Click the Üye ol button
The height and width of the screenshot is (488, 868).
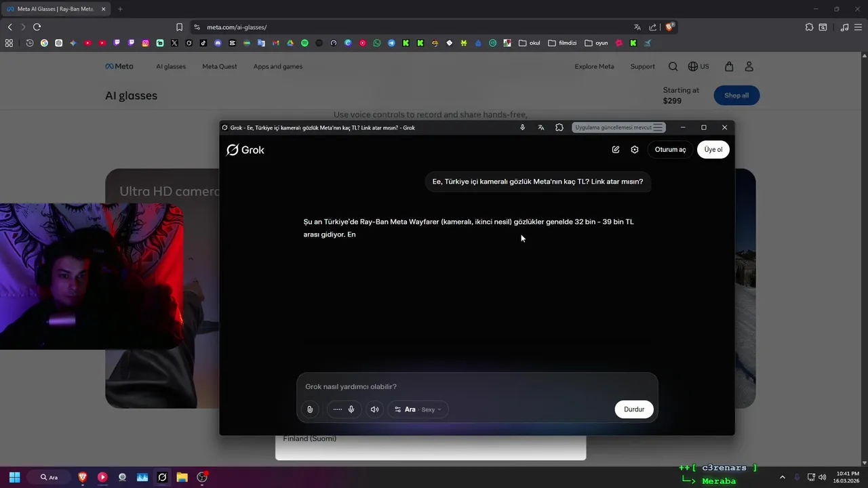tap(713, 150)
